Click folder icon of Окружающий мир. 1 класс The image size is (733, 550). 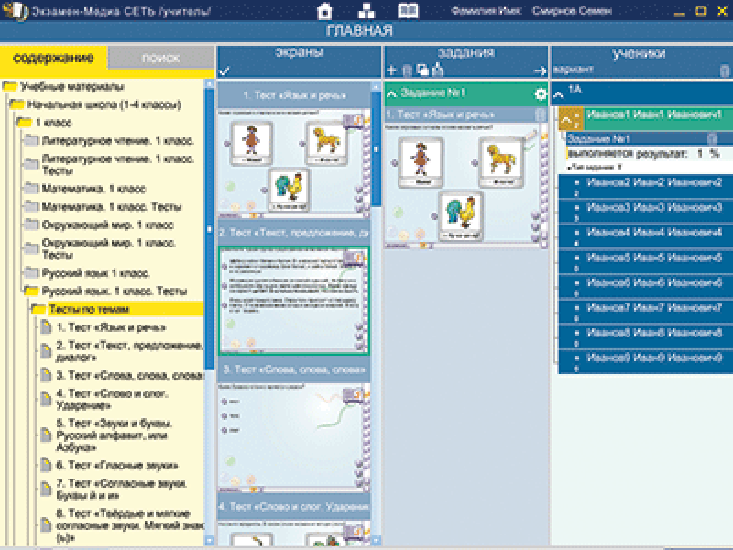tap(31, 224)
